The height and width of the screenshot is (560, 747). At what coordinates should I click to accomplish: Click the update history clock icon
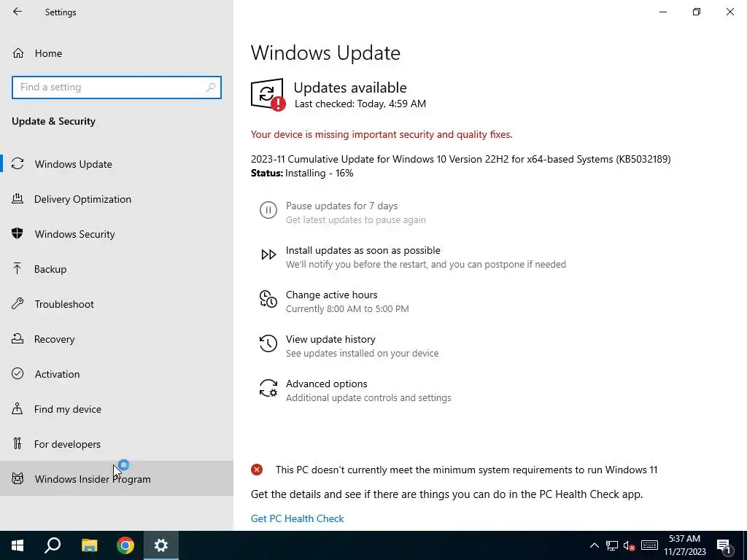pos(268,343)
